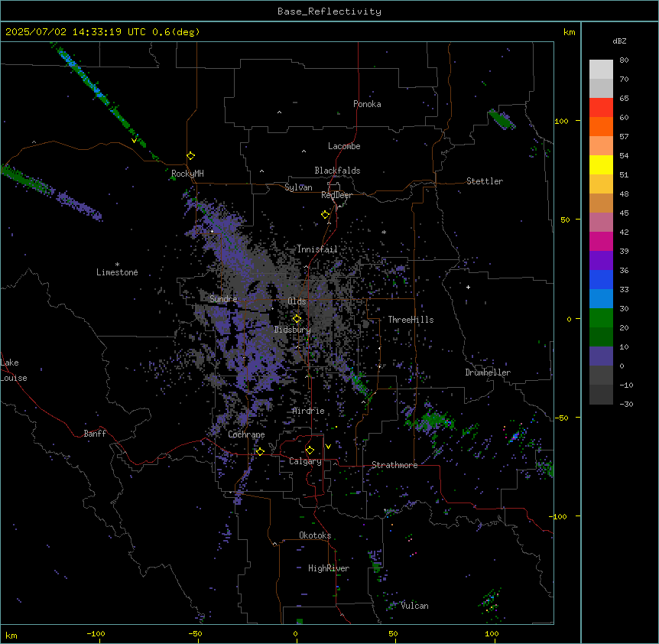This screenshot has width=659, height=644.
Task: Select the magenta 42 dBZ legend swatch
Action: (x=601, y=241)
